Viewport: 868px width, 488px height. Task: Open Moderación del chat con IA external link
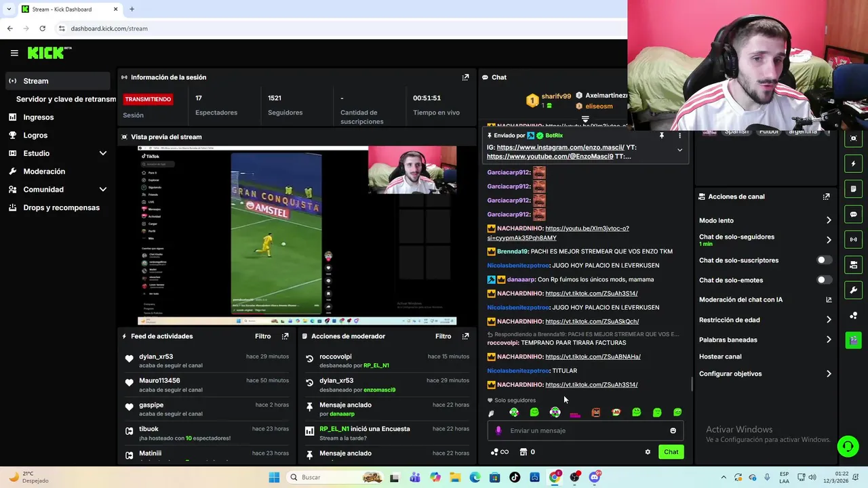pos(829,300)
